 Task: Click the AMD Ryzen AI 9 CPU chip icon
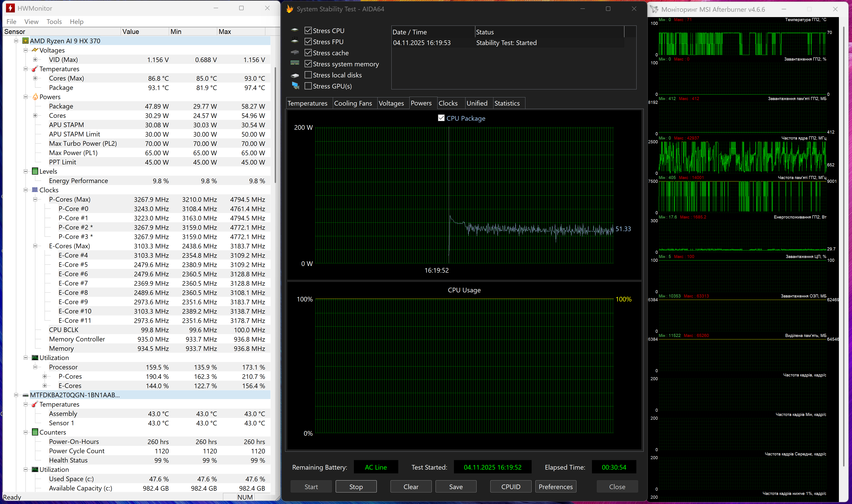point(26,41)
